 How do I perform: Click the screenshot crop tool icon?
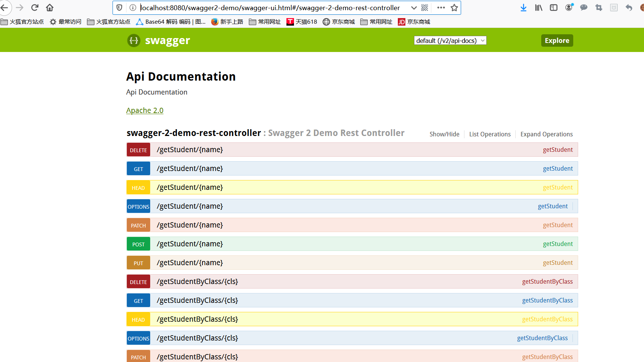click(599, 8)
